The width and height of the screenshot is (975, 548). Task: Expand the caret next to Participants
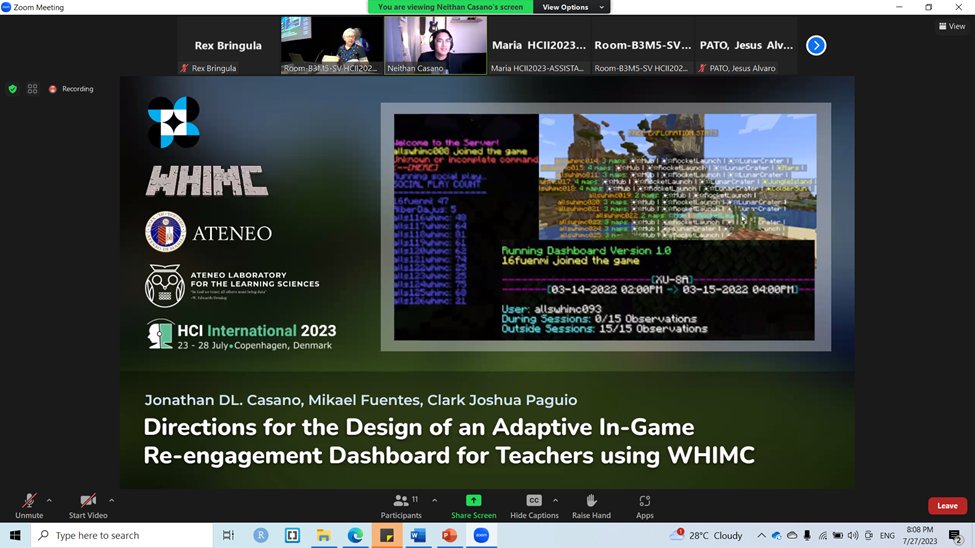(x=434, y=500)
